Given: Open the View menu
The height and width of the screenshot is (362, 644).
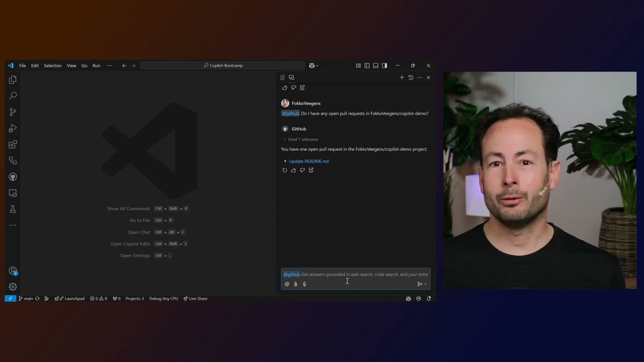Looking at the screenshot, I should pyautogui.click(x=71, y=65).
